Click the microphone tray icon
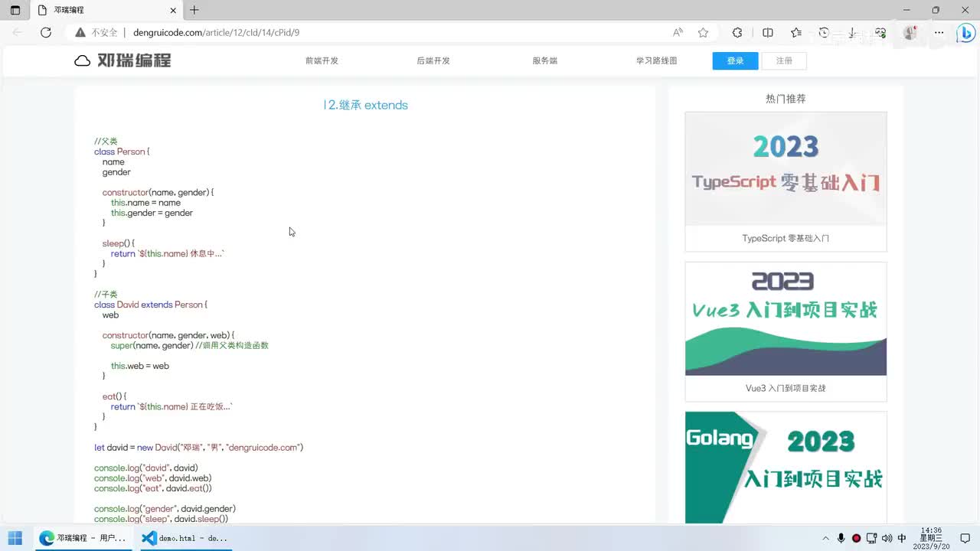This screenshot has height=551, width=980. tap(841, 538)
